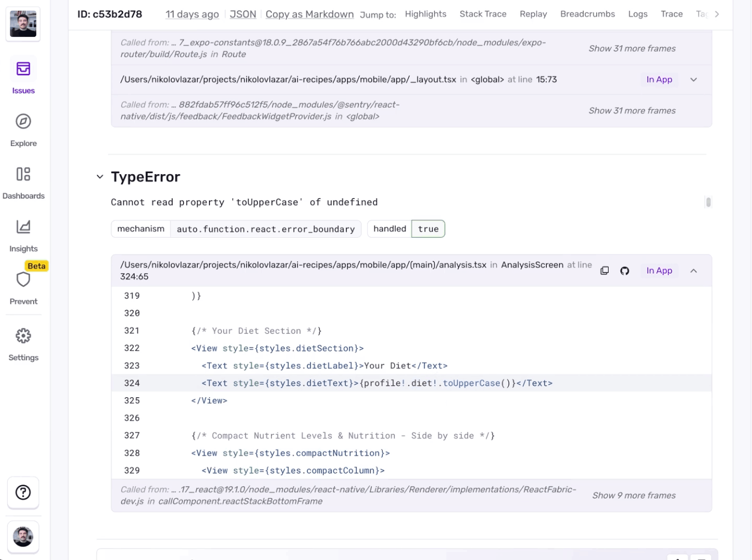Reveal hidden tabs with the right chevron
Screen dimensions: 752x560
coord(717,14)
